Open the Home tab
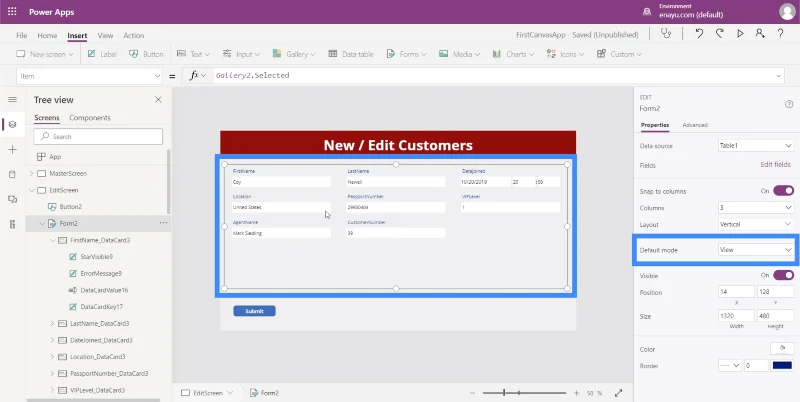The width and height of the screenshot is (800, 402). pyautogui.click(x=47, y=36)
